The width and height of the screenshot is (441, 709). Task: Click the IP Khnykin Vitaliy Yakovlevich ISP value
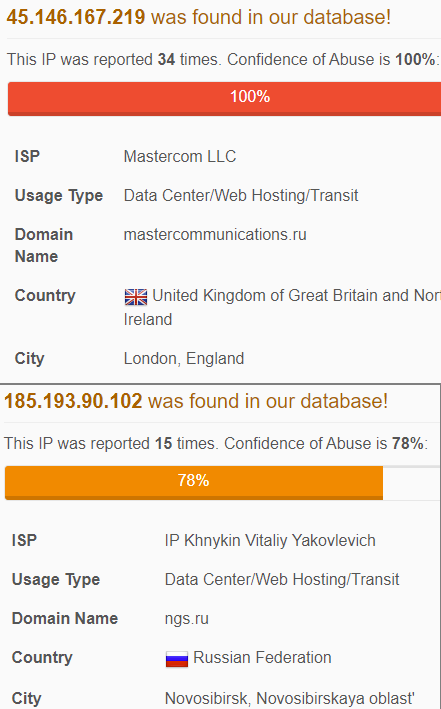(270, 540)
